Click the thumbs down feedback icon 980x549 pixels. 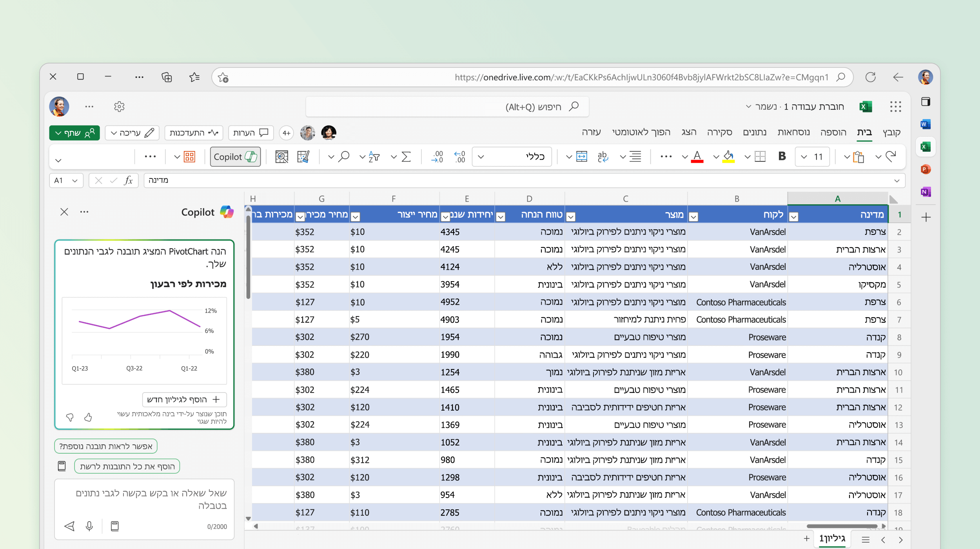(x=70, y=417)
